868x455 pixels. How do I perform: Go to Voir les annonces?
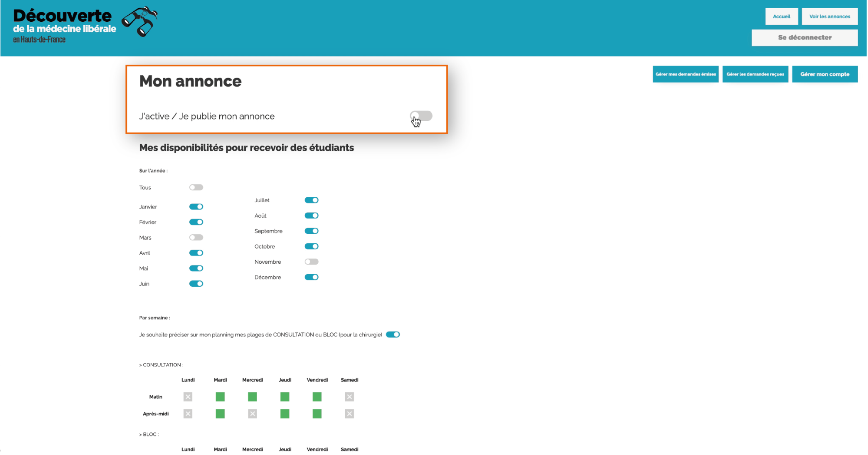(829, 17)
